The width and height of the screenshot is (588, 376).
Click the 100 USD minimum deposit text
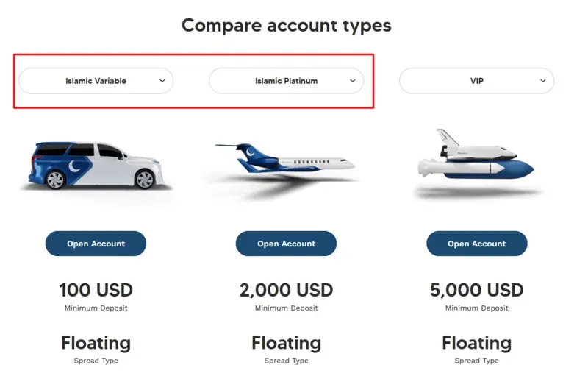coord(96,290)
